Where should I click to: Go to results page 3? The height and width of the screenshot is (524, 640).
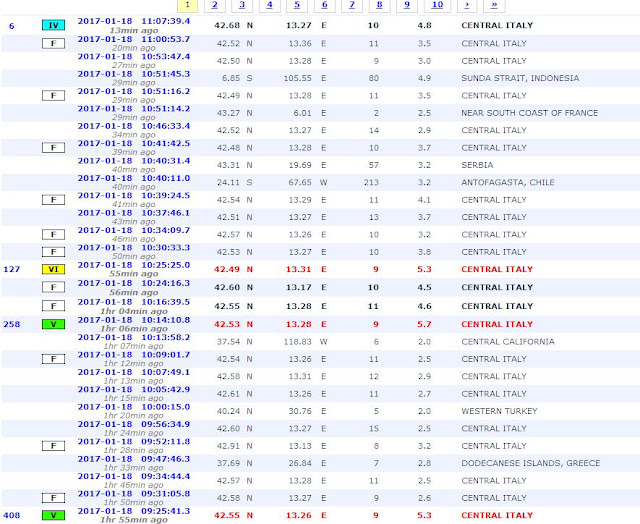click(x=242, y=5)
